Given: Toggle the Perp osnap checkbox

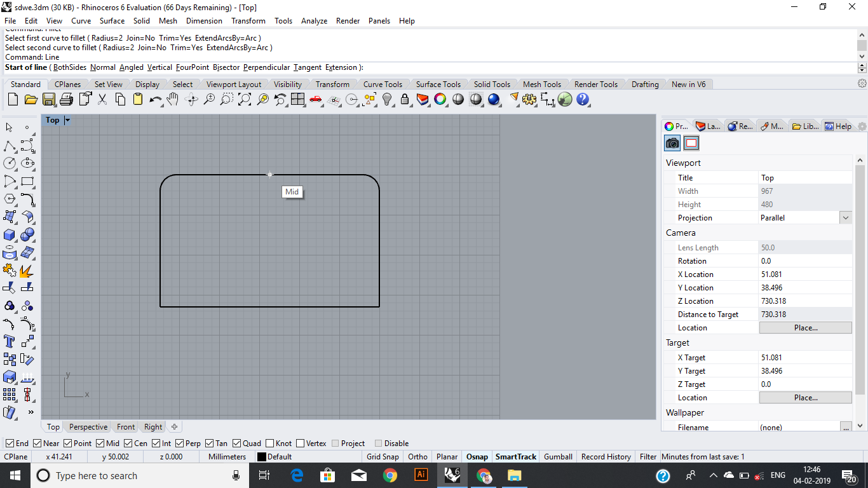Looking at the screenshot, I should click(180, 444).
